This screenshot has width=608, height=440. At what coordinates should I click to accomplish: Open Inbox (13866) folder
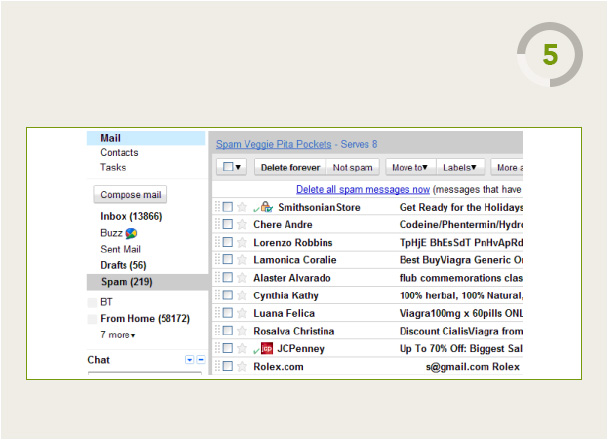click(x=131, y=216)
